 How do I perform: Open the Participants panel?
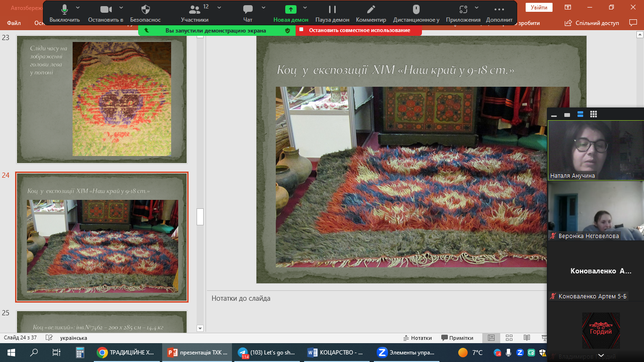[195, 13]
